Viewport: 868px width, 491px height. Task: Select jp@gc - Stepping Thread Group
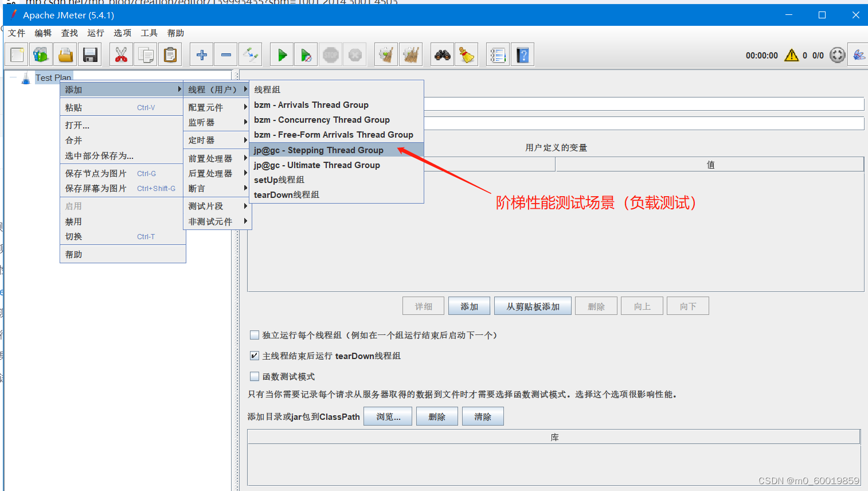(337, 150)
